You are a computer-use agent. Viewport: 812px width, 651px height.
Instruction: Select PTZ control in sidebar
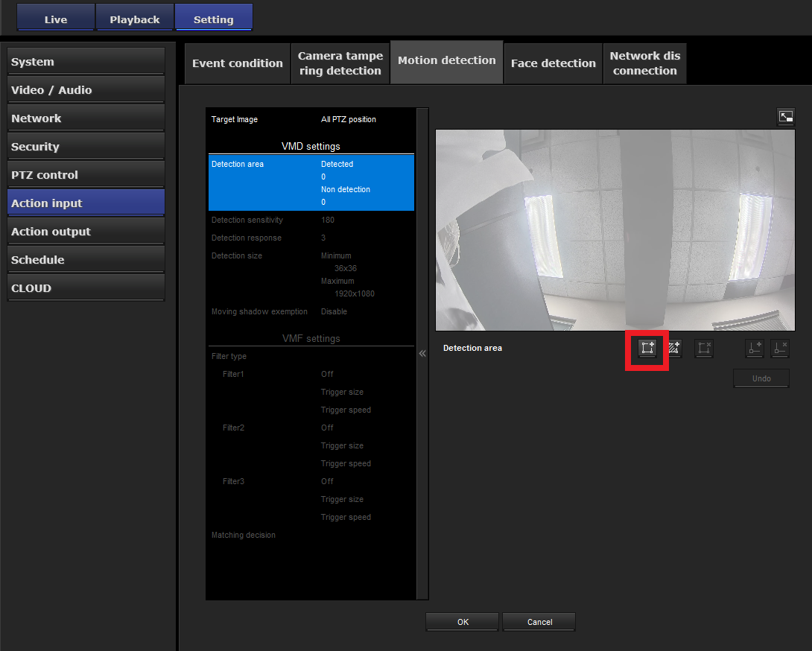pyautogui.click(x=86, y=175)
